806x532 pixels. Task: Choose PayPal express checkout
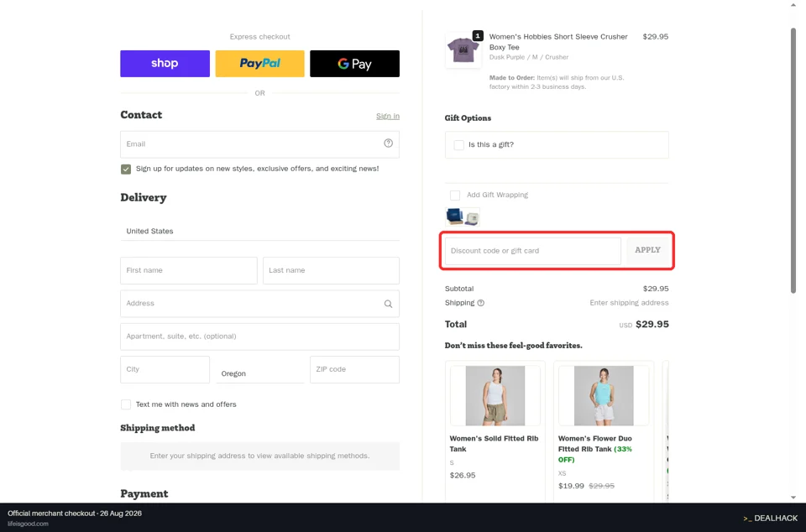click(x=259, y=64)
